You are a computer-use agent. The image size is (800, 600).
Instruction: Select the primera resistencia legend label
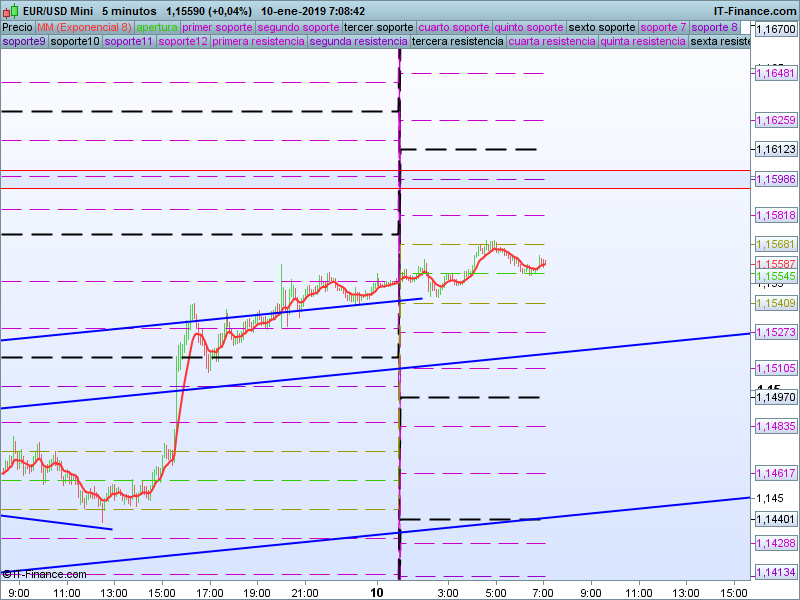tap(259, 42)
